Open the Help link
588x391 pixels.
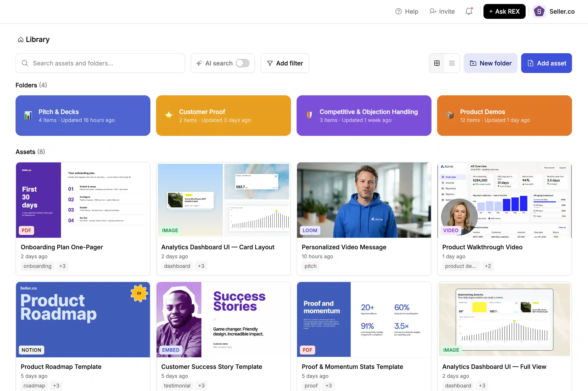pos(407,12)
